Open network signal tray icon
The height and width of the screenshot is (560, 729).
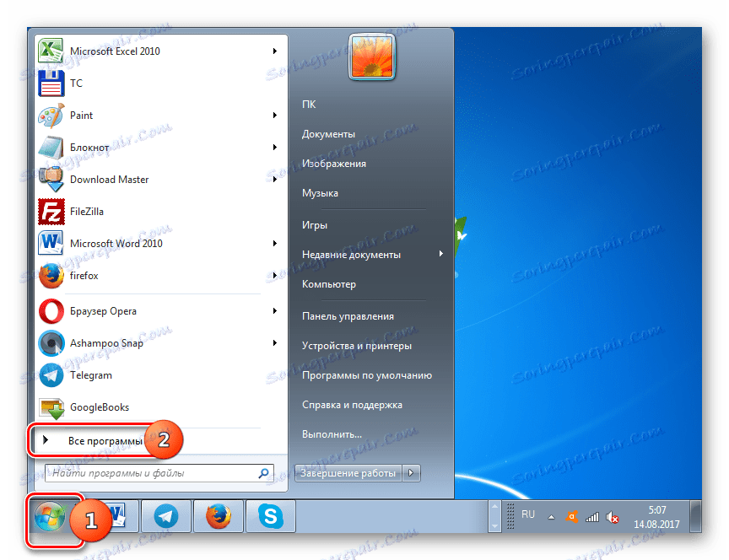(591, 517)
